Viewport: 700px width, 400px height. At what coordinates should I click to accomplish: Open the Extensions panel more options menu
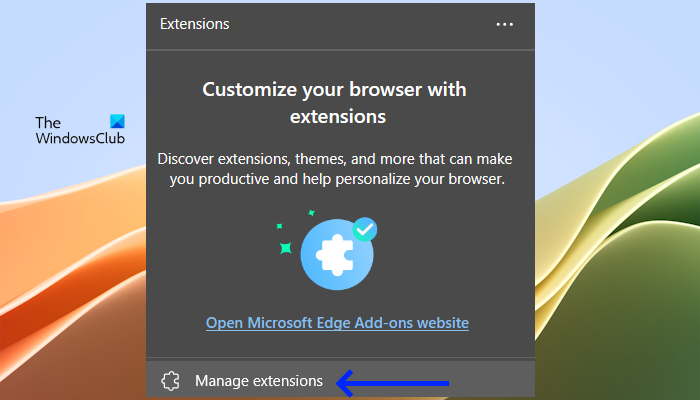pos(504,24)
